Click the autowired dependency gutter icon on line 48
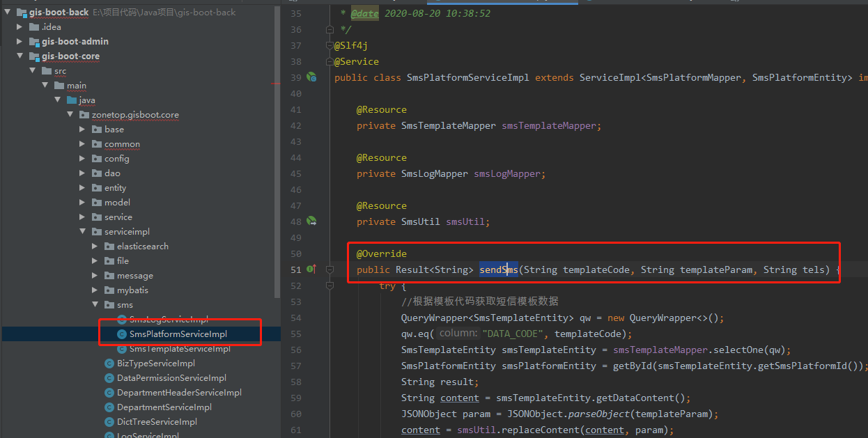 coord(311,221)
